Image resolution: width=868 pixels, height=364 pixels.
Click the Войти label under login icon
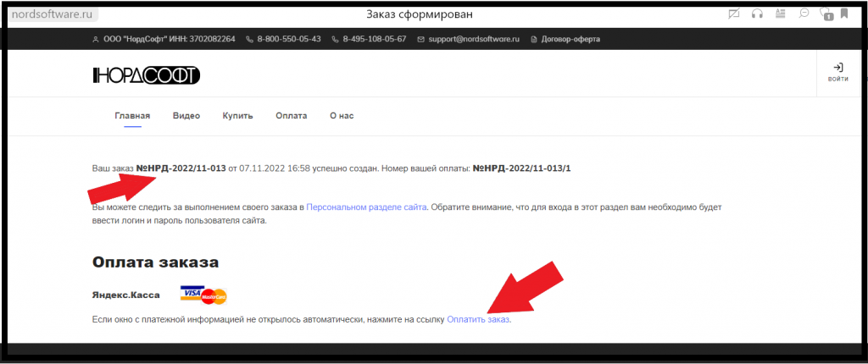(838, 79)
